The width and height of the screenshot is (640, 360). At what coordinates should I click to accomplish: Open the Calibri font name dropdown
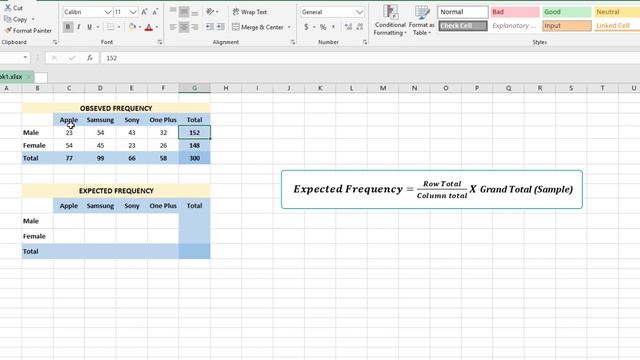pyautogui.click(x=108, y=12)
